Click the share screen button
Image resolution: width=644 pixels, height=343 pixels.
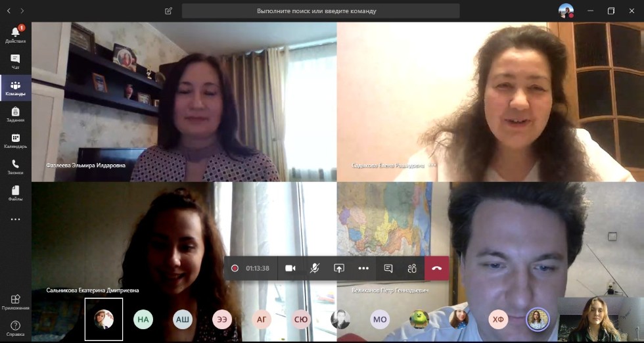(339, 268)
